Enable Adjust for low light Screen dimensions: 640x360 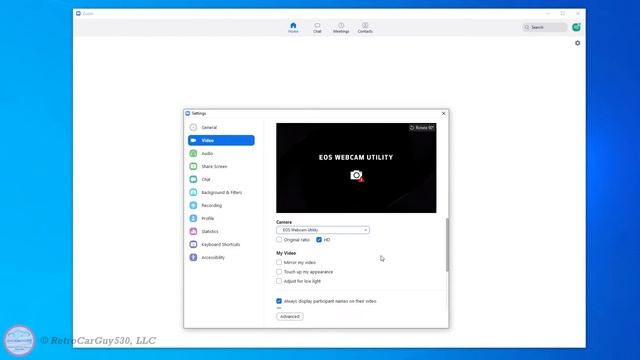tap(279, 281)
